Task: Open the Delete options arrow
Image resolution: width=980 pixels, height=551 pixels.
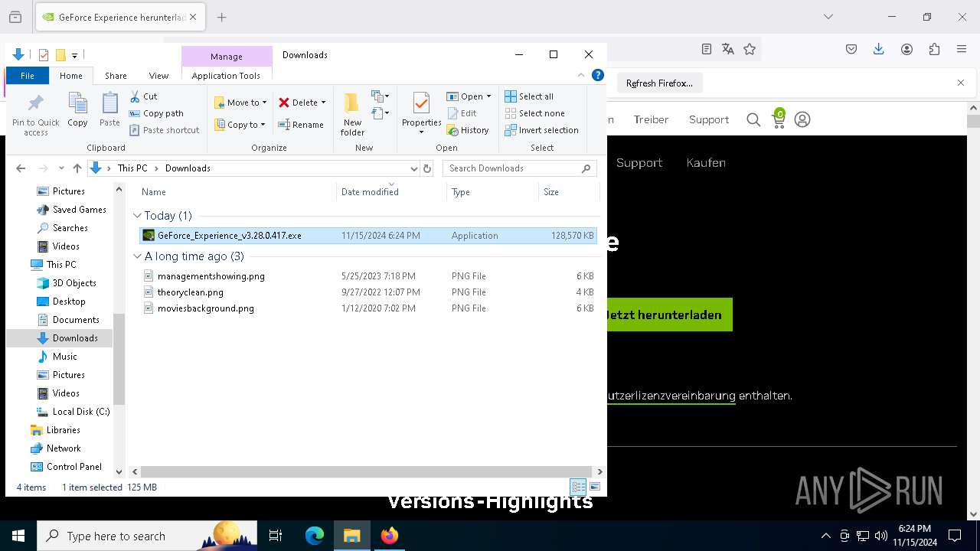Action: pyautogui.click(x=323, y=103)
